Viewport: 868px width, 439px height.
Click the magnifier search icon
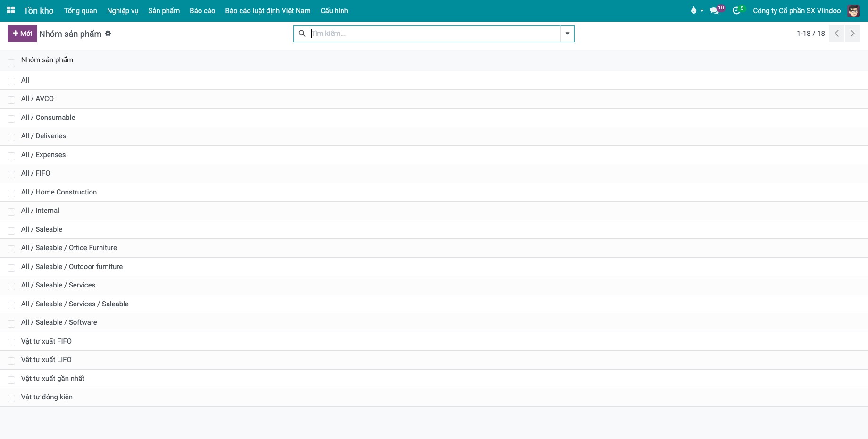coord(302,34)
